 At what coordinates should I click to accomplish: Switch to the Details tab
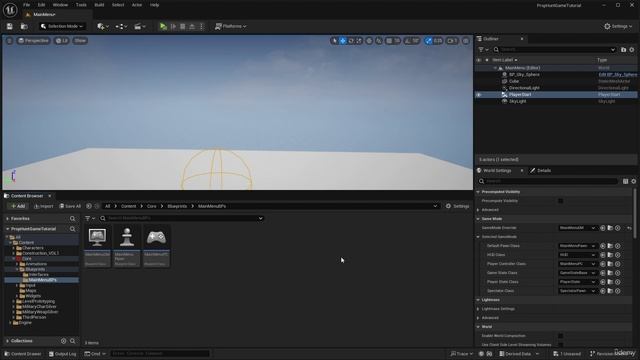pyautogui.click(x=541, y=171)
